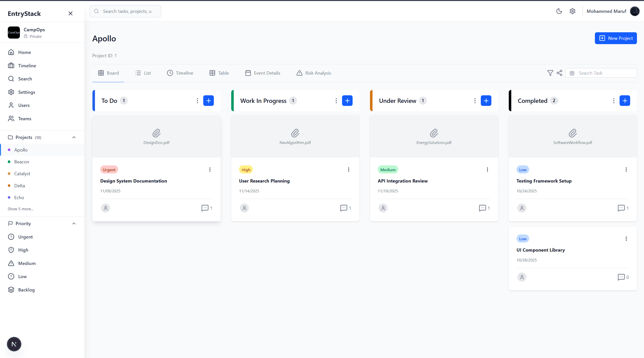This screenshot has height=358, width=644.
Task: Open the comment icon on User Research Planning
Action: pyautogui.click(x=344, y=208)
